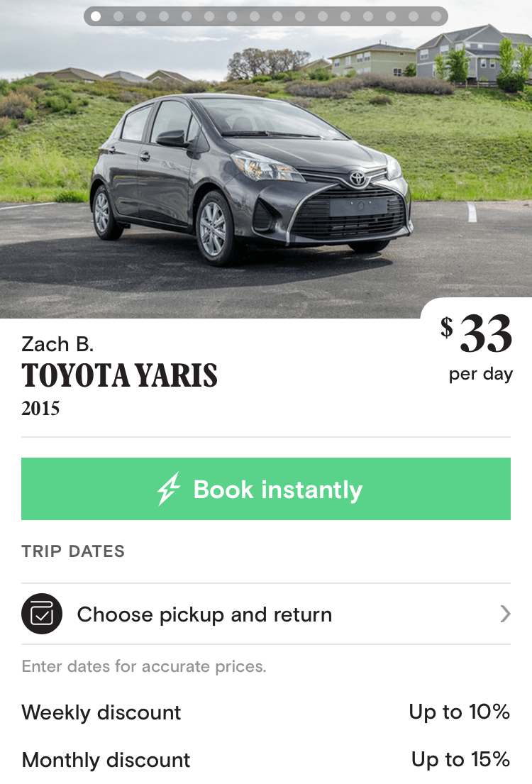Open host Zach B.'s profile name
The width and height of the screenshot is (532, 784).
57,344
